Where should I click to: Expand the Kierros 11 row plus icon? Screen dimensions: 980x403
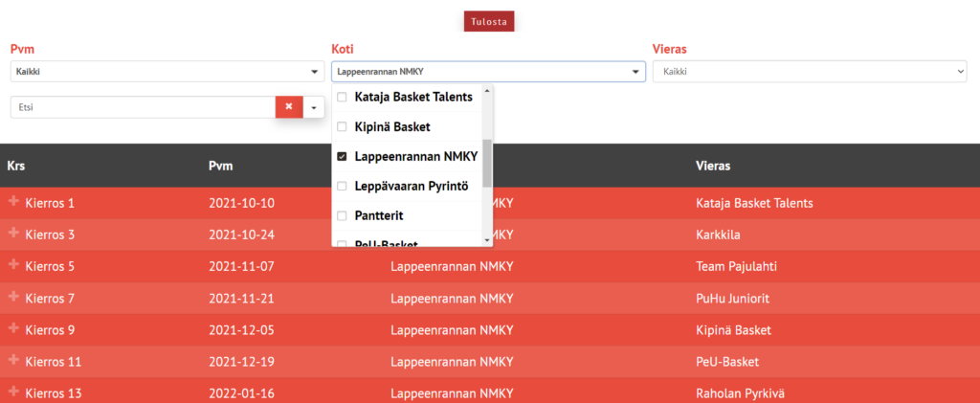pos(13,360)
